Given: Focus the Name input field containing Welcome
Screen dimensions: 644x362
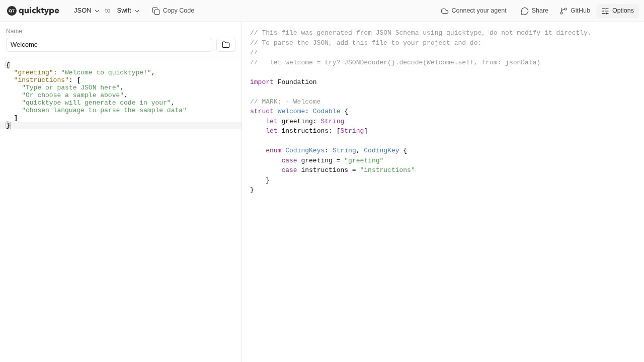Looking at the screenshot, I should click(109, 45).
